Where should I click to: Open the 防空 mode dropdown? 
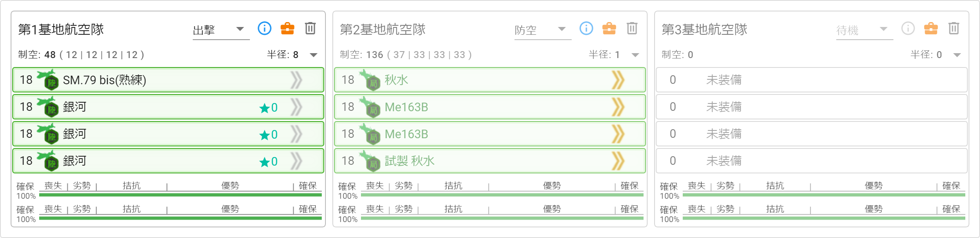pos(543,30)
